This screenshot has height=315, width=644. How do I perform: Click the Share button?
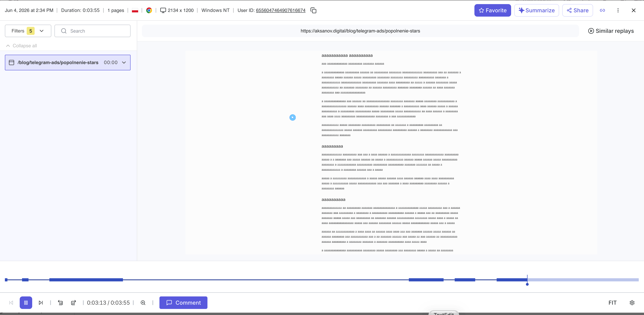[577, 10]
